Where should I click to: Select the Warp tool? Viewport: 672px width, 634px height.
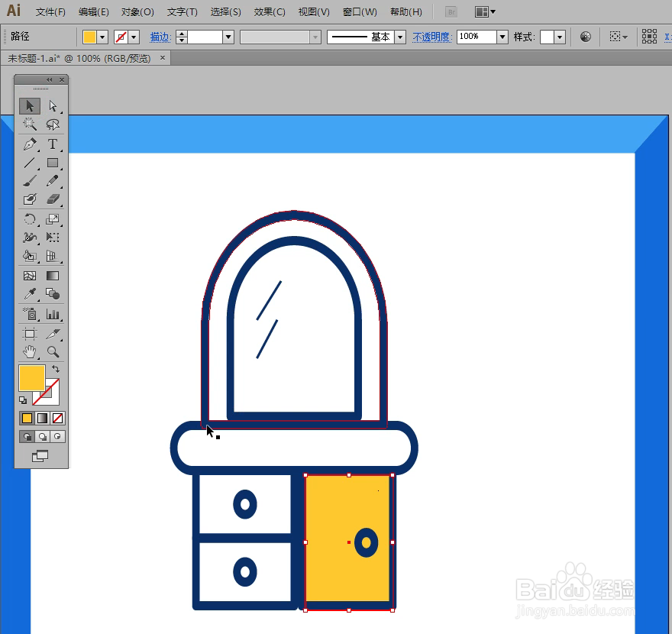tap(30, 238)
